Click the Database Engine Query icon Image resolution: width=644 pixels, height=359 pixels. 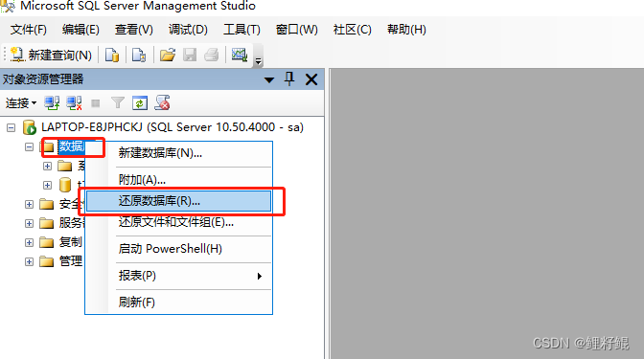pos(112,55)
